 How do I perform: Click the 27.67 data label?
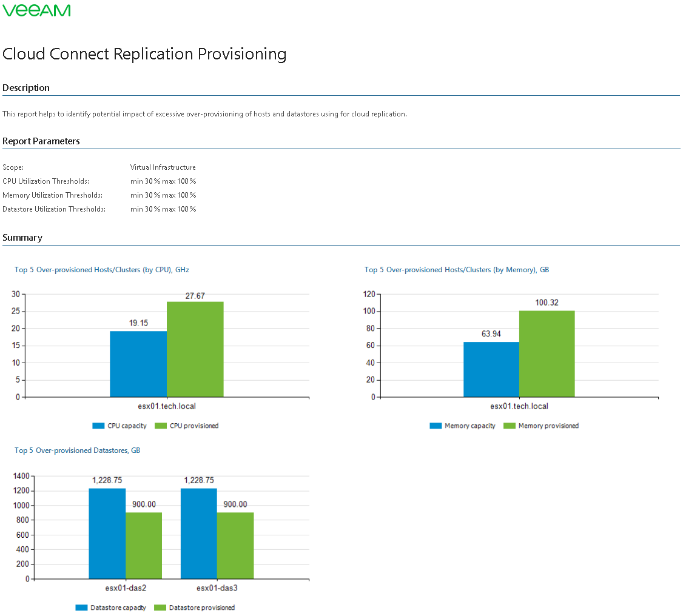[195, 296]
